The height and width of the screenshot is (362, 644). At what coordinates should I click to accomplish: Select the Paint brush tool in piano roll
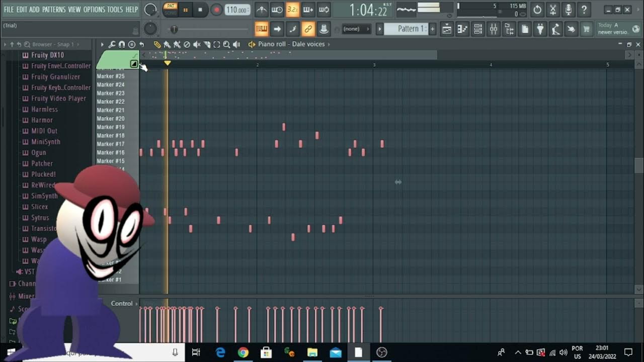pyautogui.click(x=167, y=44)
